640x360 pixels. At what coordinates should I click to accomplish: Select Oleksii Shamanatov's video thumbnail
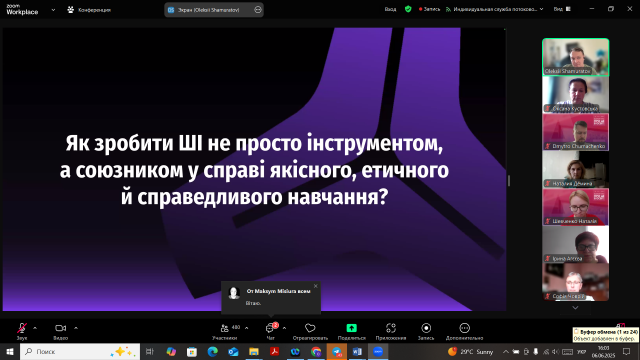click(x=576, y=57)
